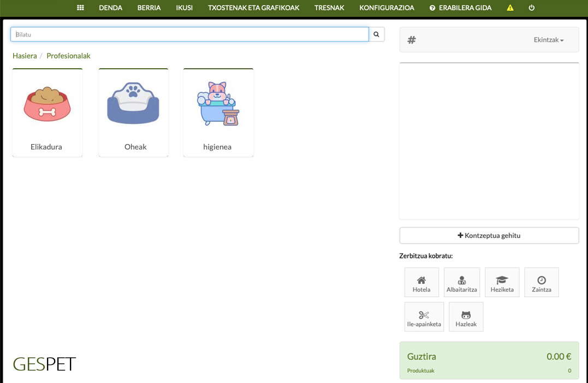Click the yellow warning triangle icon
Image resolution: width=588 pixels, height=383 pixels.
click(510, 8)
